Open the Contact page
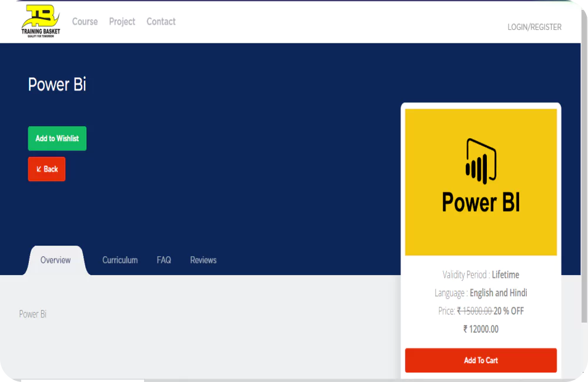Image resolution: width=588 pixels, height=382 pixels. coord(161,22)
